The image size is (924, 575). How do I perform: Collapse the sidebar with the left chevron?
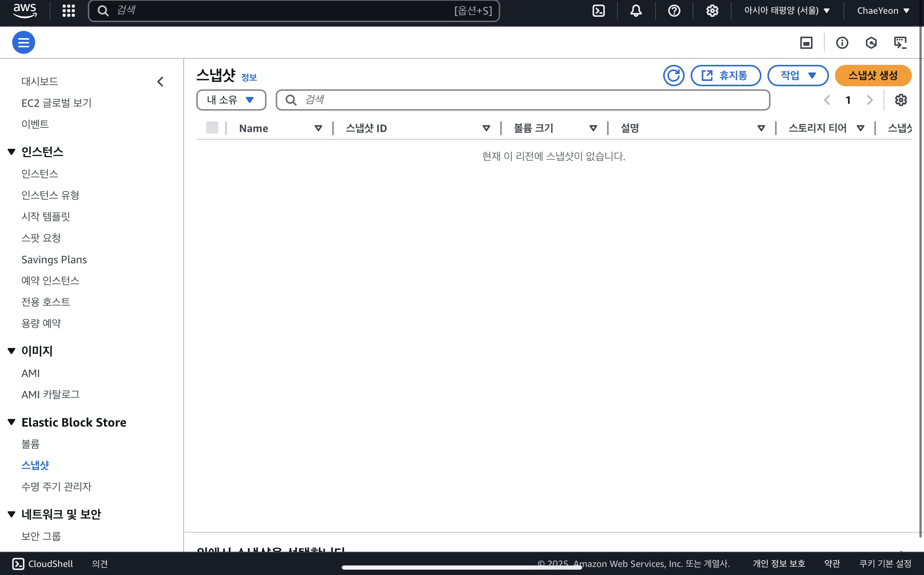[x=160, y=82]
